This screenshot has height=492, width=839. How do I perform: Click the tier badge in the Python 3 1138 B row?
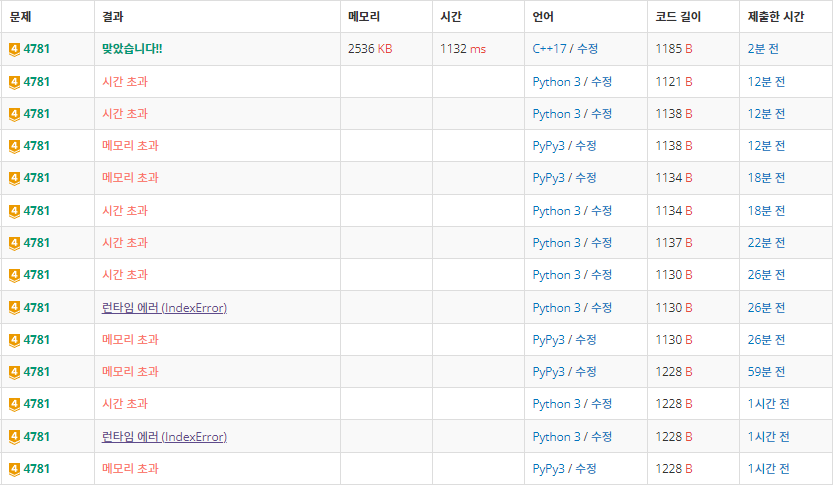point(14,115)
